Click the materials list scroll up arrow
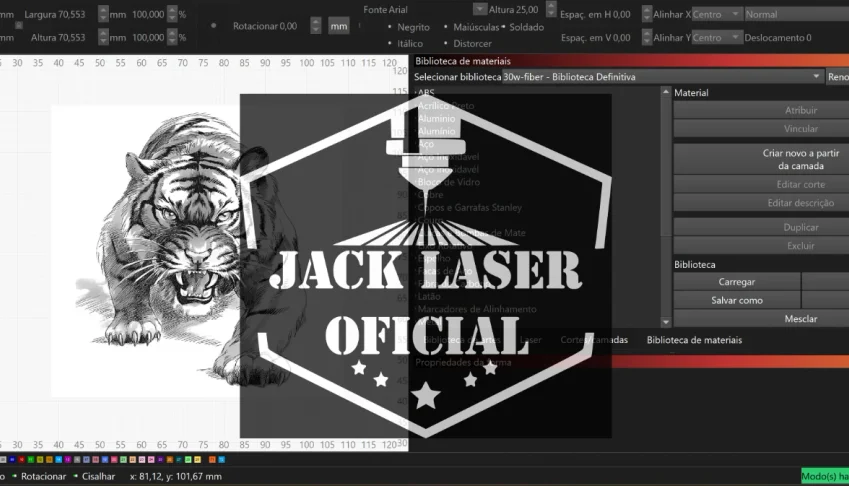849x486 pixels. click(x=666, y=93)
